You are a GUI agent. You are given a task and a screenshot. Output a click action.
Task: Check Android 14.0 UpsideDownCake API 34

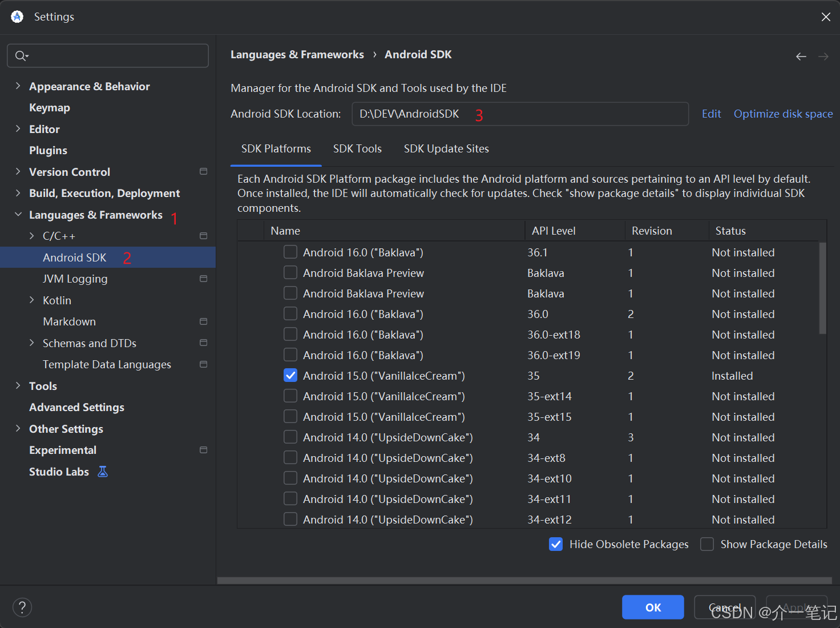(x=290, y=437)
